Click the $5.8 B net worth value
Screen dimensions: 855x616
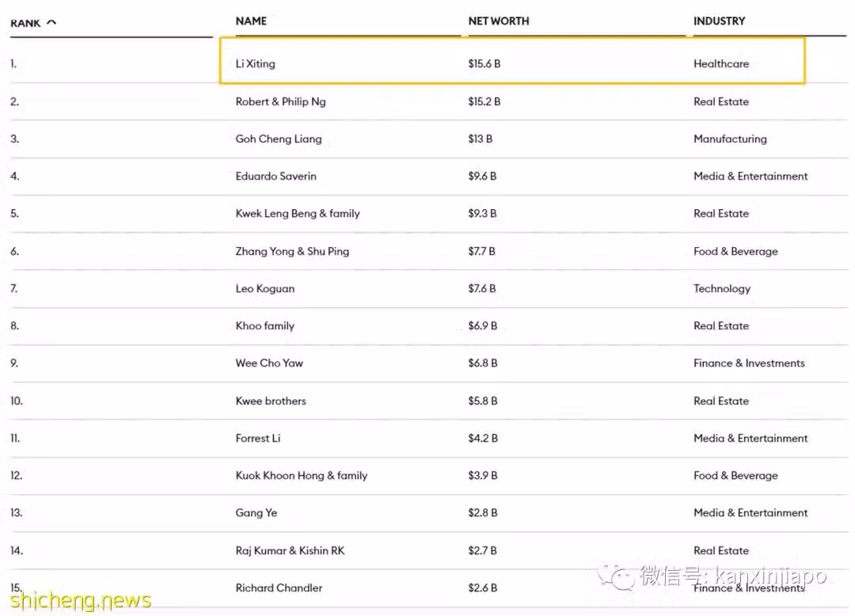(x=483, y=401)
